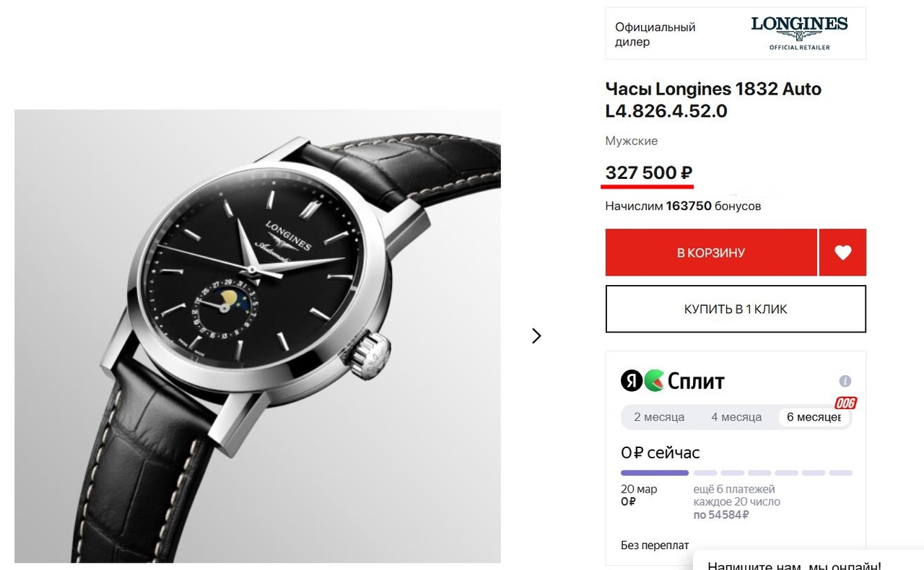Image resolution: width=924 pixels, height=570 pixels.
Task: Click the black Yandex Я logo
Action: pyautogui.click(x=632, y=380)
